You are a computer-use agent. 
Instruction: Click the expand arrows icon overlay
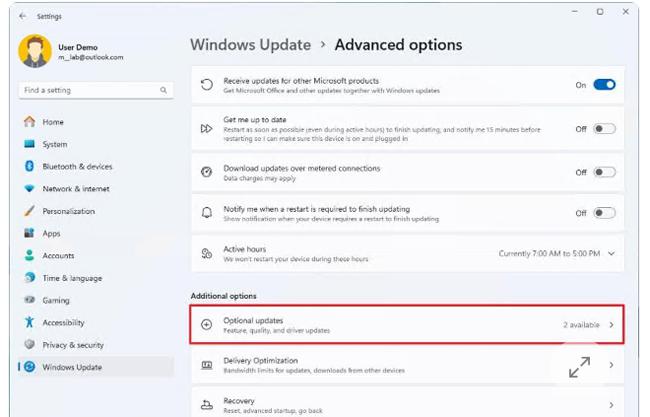(579, 367)
